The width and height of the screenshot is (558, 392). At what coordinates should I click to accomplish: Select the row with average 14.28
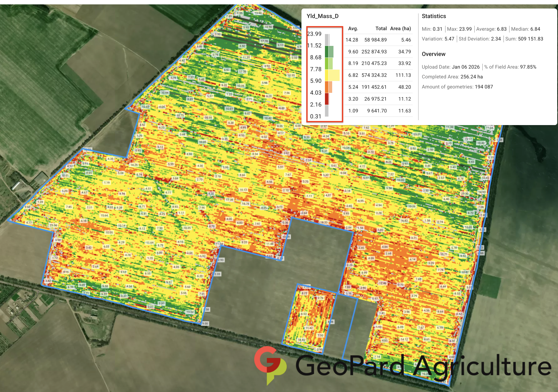coord(378,40)
